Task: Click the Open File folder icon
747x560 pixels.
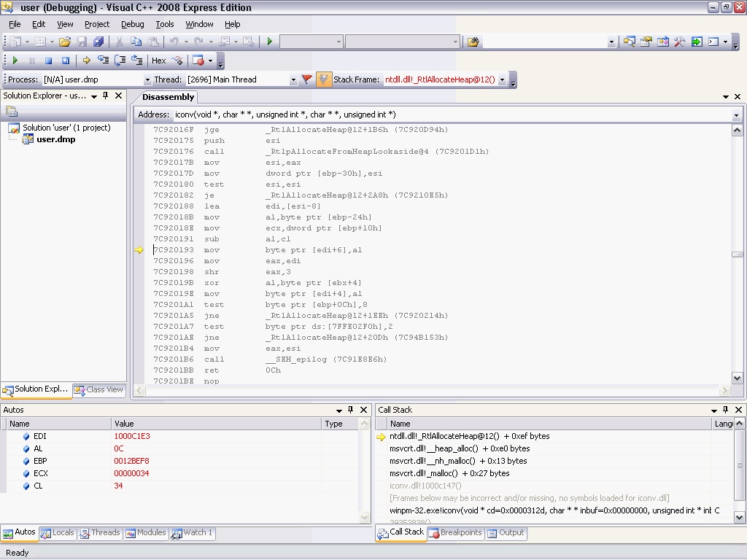Action: tap(65, 42)
